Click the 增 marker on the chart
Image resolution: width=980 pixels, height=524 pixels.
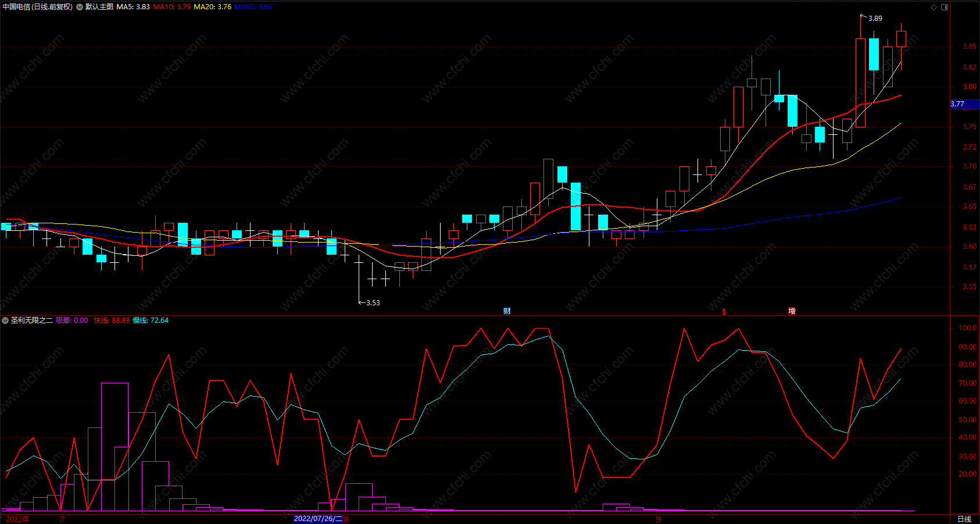coord(792,311)
